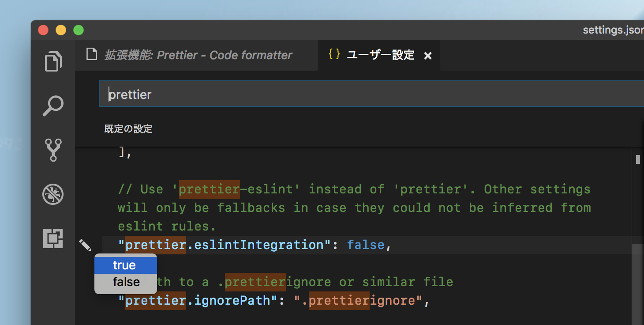Screen dimensions: 644x325
Task: Open the Explorer files view
Action: click(53, 61)
